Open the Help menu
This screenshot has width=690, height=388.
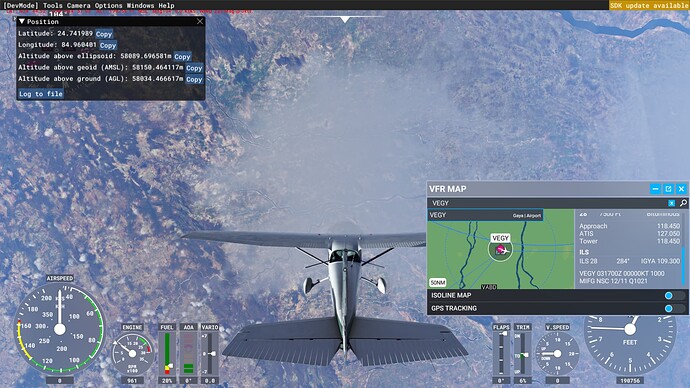tap(166, 5)
